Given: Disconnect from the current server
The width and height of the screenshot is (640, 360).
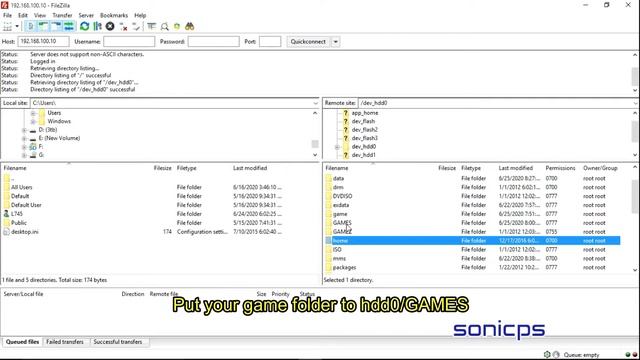Looking at the screenshot, I should pos(123,27).
